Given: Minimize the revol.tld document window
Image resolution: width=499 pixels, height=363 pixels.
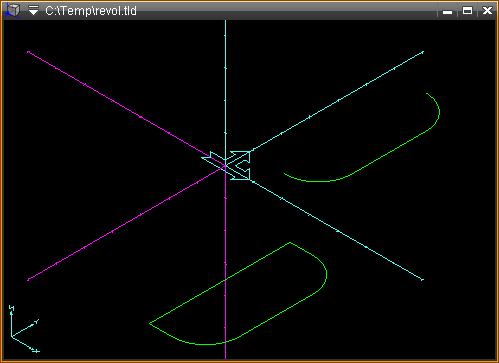Looking at the screenshot, I should pyautogui.click(x=447, y=11).
